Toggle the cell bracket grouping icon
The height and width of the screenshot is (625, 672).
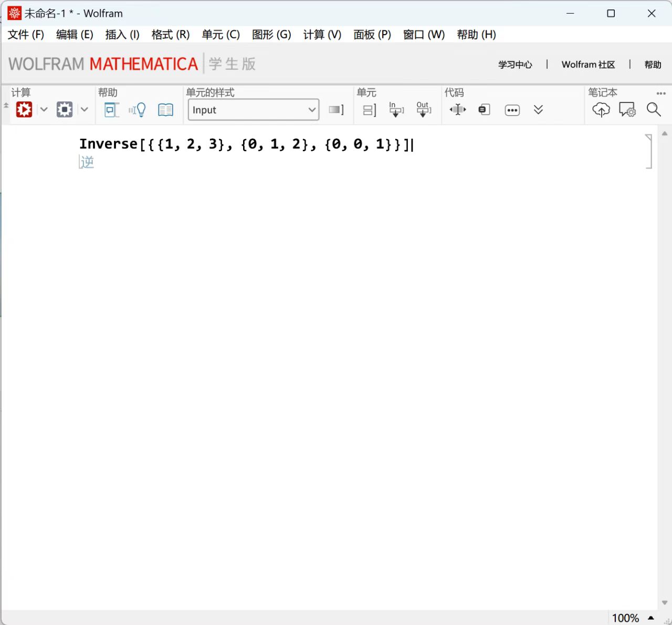[370, 110]
